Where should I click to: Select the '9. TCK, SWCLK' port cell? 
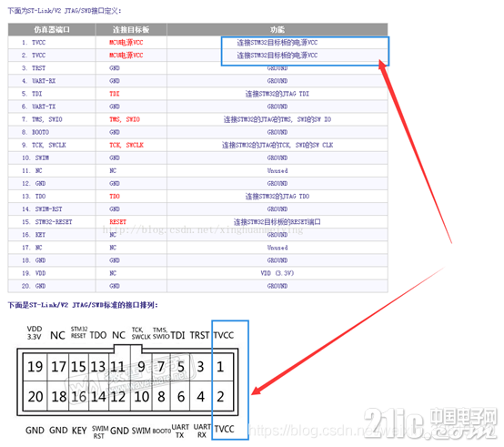(x=52, y=145)
